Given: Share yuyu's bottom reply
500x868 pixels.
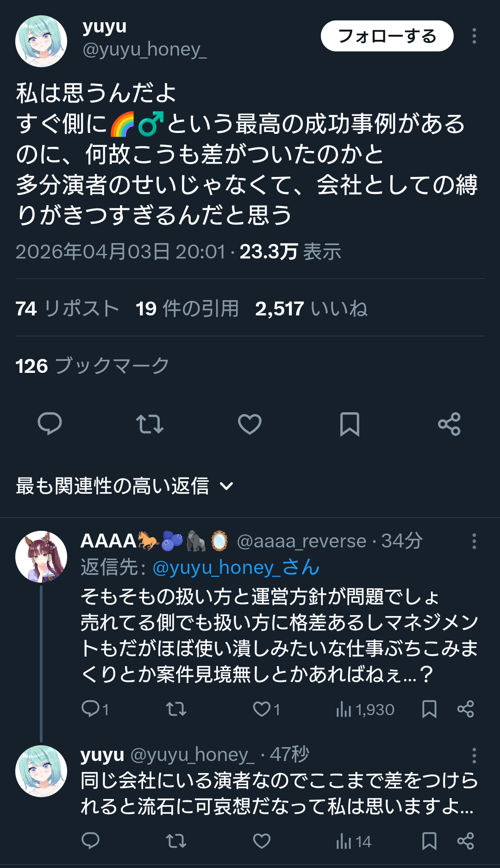Looking at the screenshot, I should pyautogui.click(x=465, y=841).
